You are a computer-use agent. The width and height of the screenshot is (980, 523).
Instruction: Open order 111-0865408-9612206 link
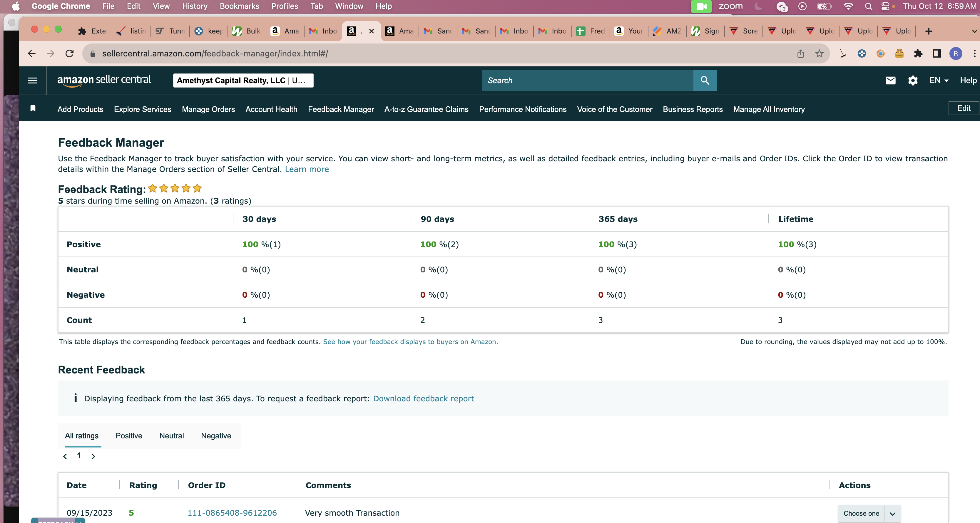(232, 513)
